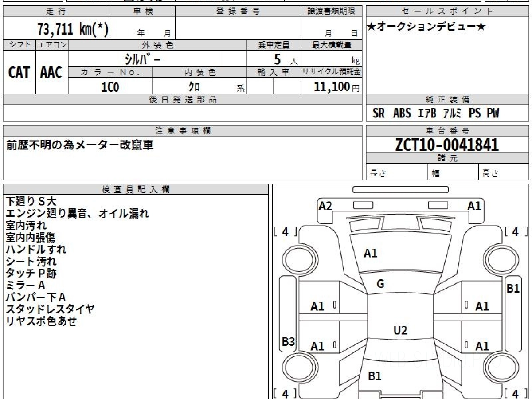Select the エアB equipment code
This screenshot has height=399, width=532.
click(x=427, y=113)
